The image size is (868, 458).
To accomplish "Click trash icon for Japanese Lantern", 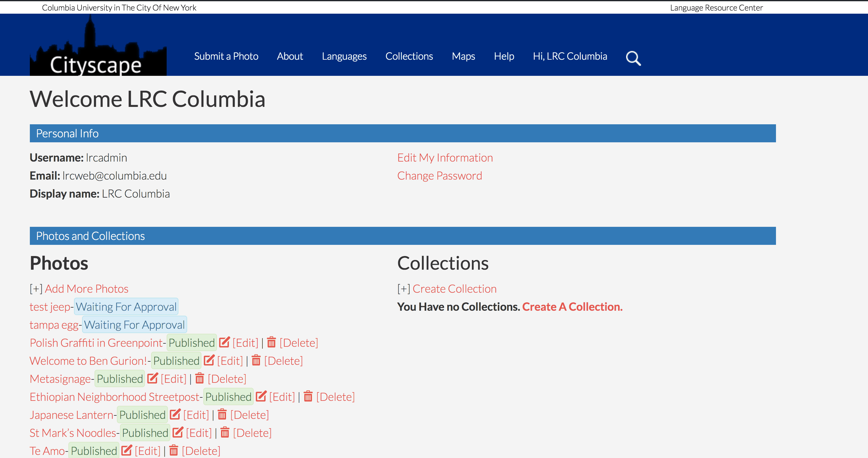I will click(222, 414).
